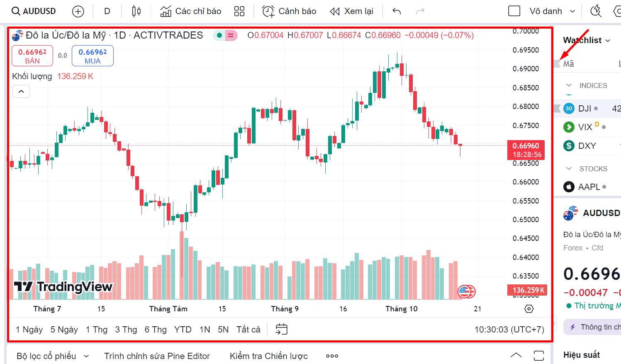Collapse indicator legend arrow
The height and width of the screenshot is (364, 621).
(21, 91)
